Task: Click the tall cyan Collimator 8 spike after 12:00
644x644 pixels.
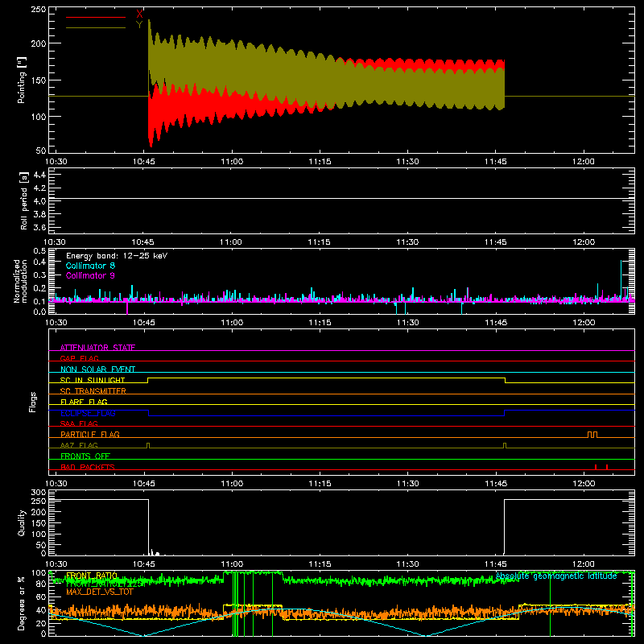Action: click(x=621, y=281)
